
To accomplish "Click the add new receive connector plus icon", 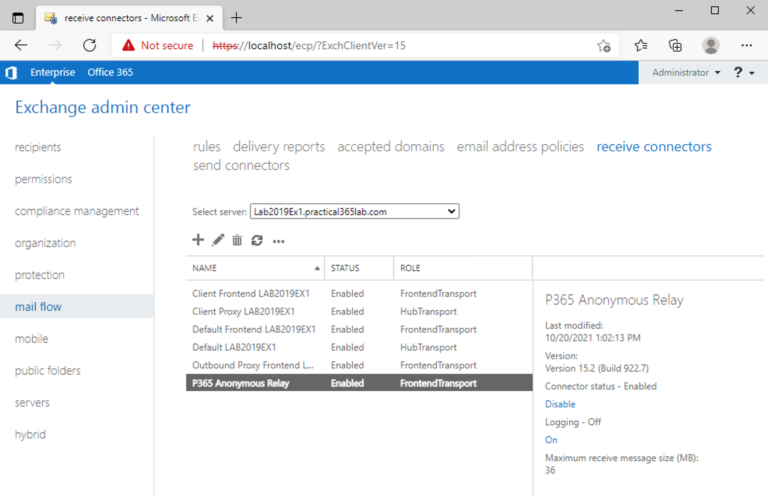I will (198, 240).
